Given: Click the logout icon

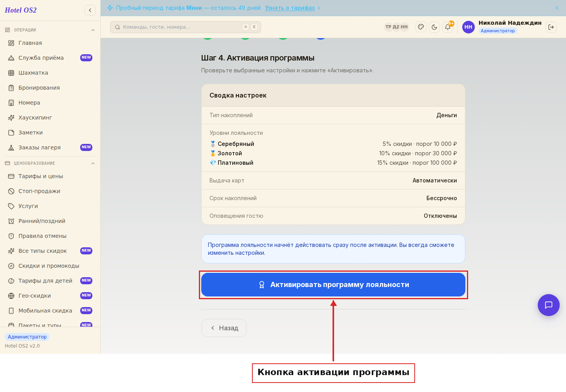Looking at the screenshot, I should pos(551,27).
